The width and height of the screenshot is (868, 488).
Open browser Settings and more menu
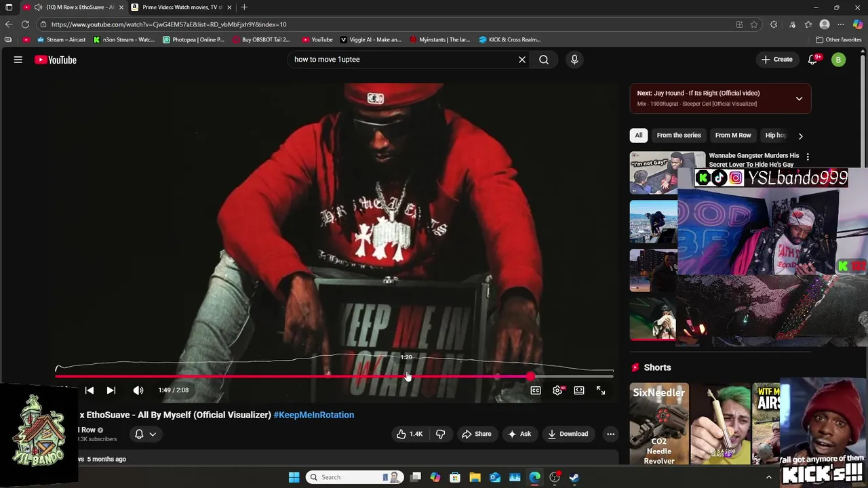click(841, 24)
